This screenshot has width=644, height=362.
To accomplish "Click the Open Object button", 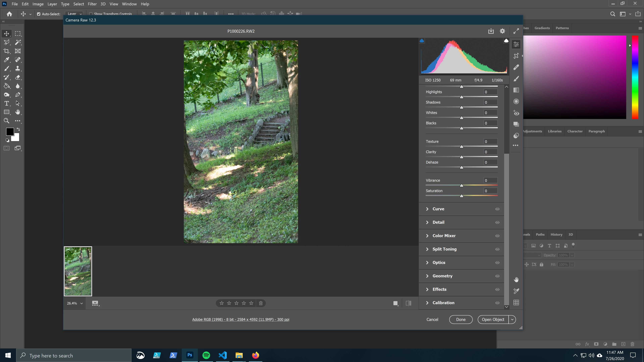I will point(493,319).
